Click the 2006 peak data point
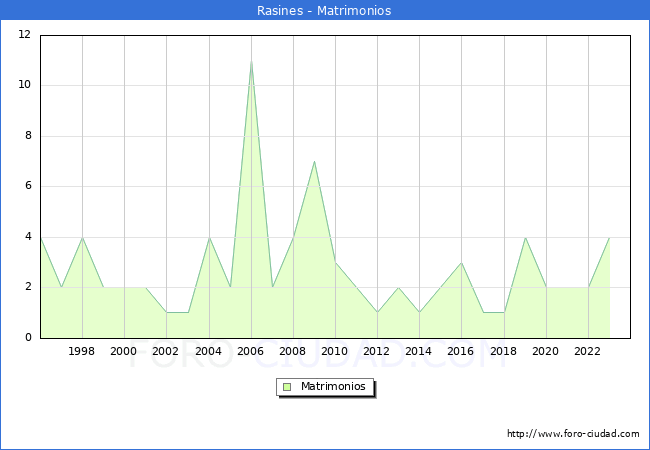The width and height of the screenshot is (650, 450). 251,61
